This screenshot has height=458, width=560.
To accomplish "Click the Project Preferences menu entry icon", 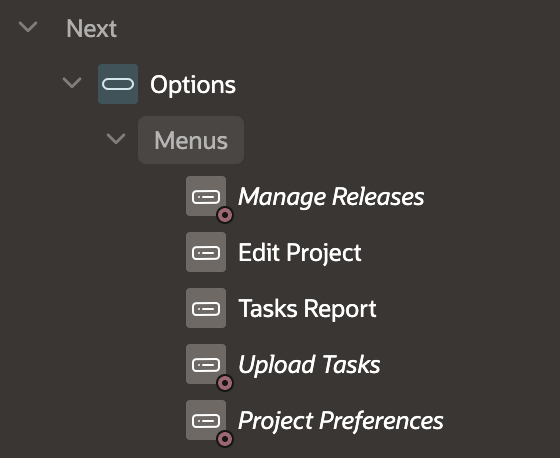I will [206, 420].
